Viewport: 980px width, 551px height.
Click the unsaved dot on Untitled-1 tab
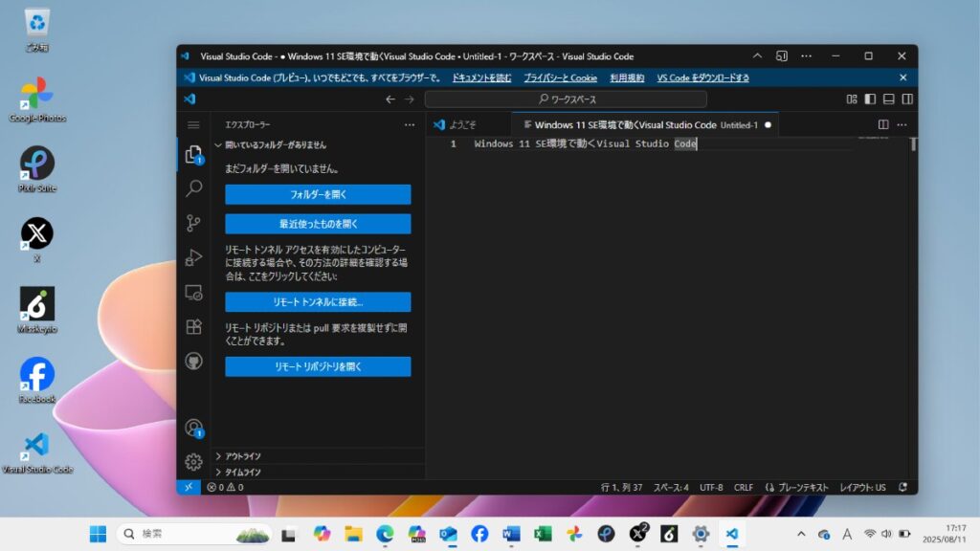pos(768,125)
